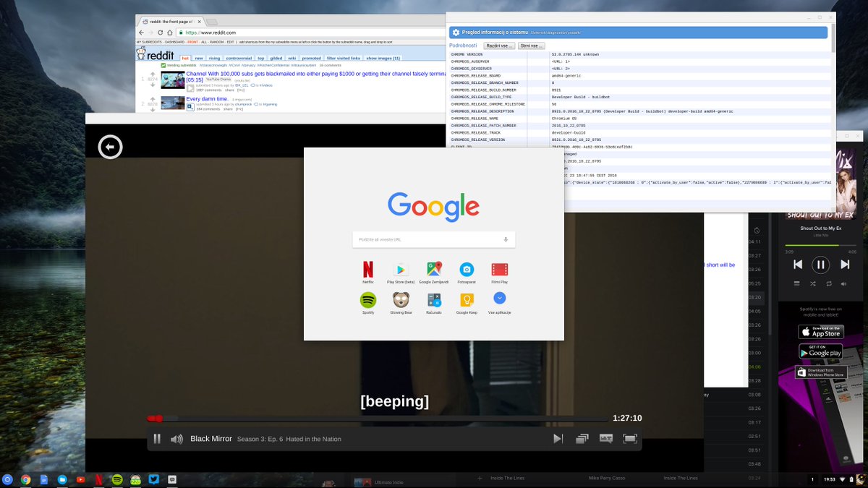Open reddit's 'wiki' tab
This screenshot has height=488, width=868.
pos(292,58)
